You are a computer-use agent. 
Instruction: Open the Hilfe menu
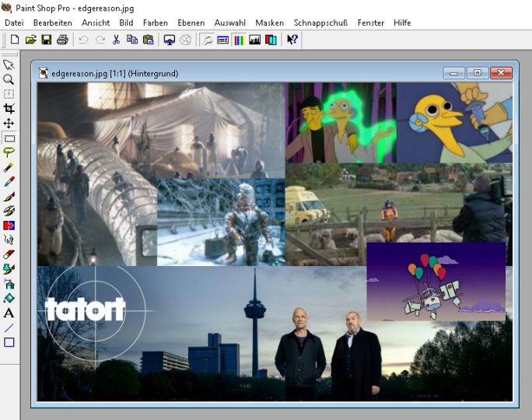pyautogui.click(x=402, y=23)
